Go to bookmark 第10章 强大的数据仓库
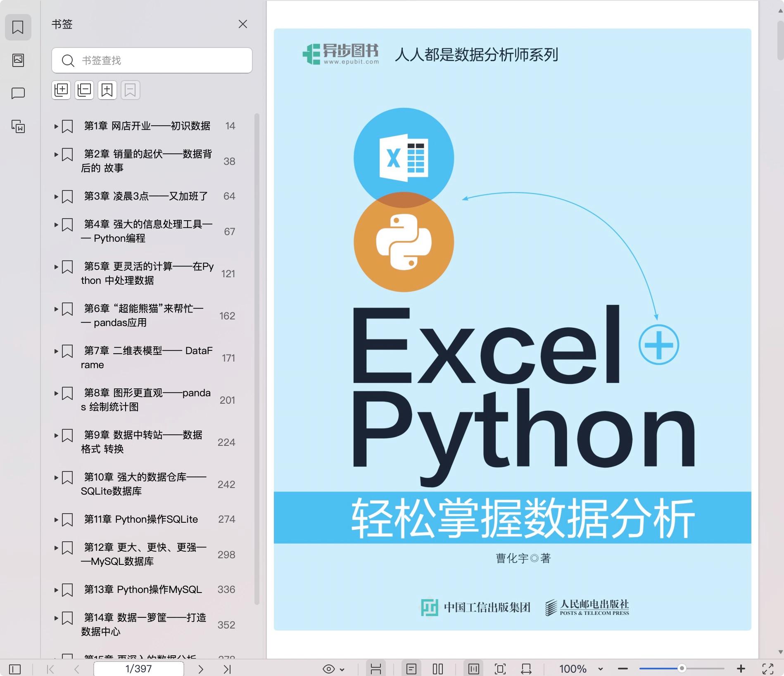This screenshot has height=676, width=784. pos(143,484)
